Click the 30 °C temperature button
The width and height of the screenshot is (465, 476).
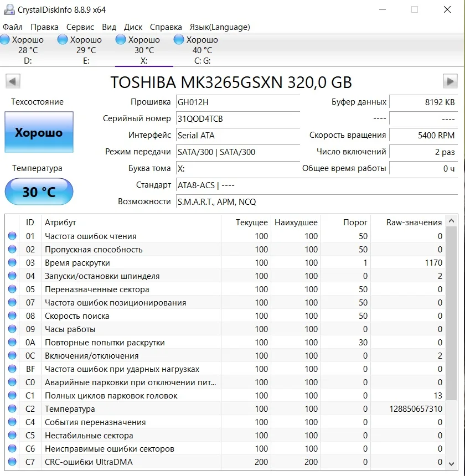(x=39, y=192)
